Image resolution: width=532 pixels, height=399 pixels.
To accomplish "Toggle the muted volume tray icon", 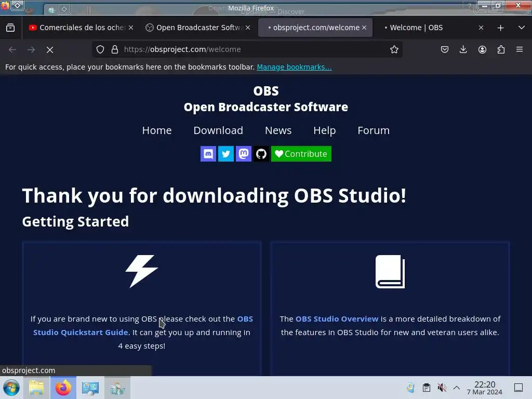I will [x=442, y=388].
